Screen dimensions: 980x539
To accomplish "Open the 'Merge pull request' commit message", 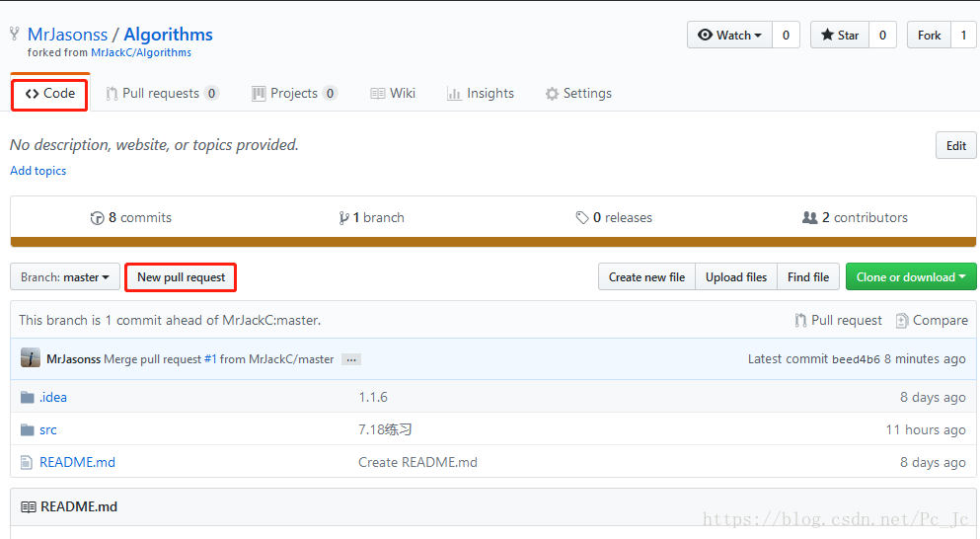I will (x=153, y=359).
